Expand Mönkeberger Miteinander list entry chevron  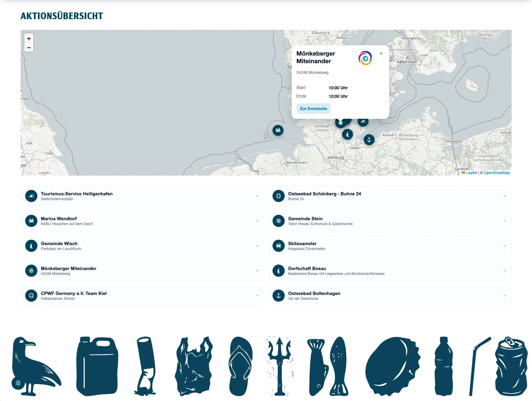pyautogui.click(x=257, y=271)
